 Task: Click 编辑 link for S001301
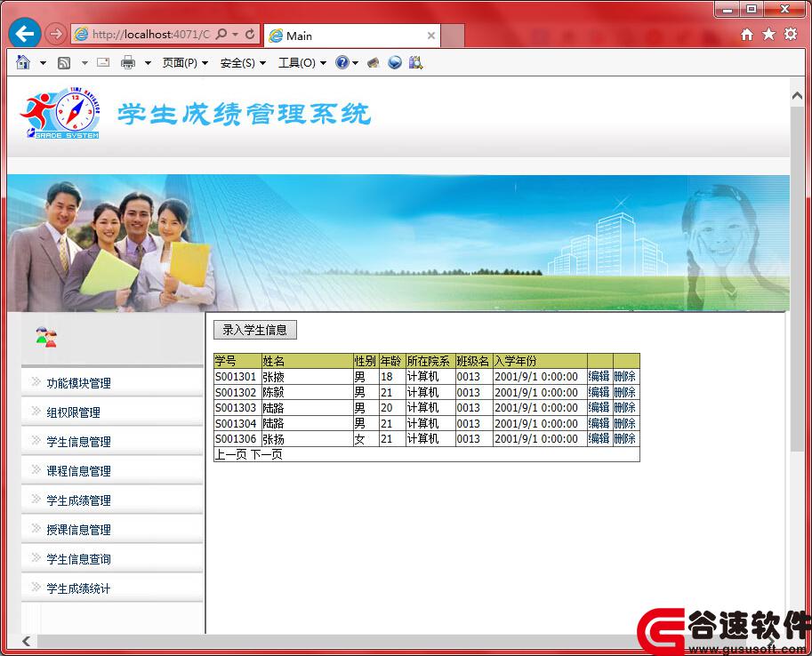tap(599, 376)
